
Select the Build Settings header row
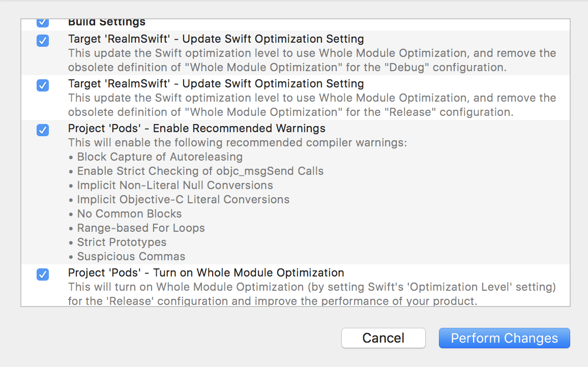point(107,22)
